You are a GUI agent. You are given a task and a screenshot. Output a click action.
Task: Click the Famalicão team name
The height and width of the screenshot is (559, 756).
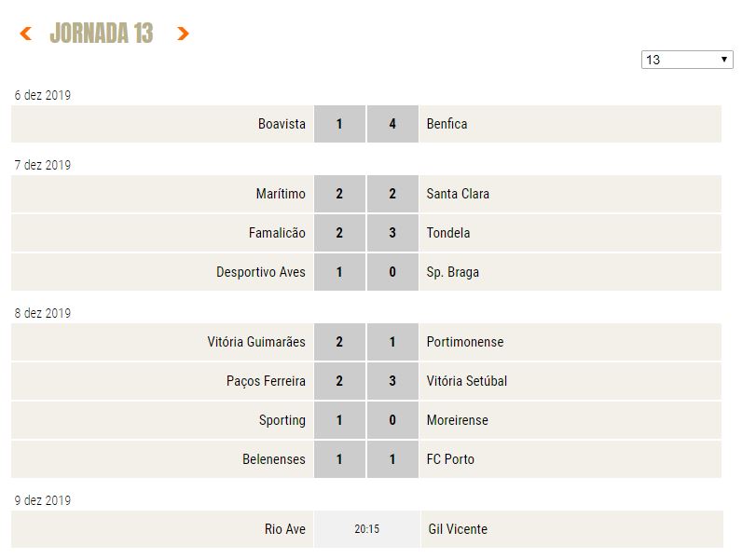tap(277, 233)
